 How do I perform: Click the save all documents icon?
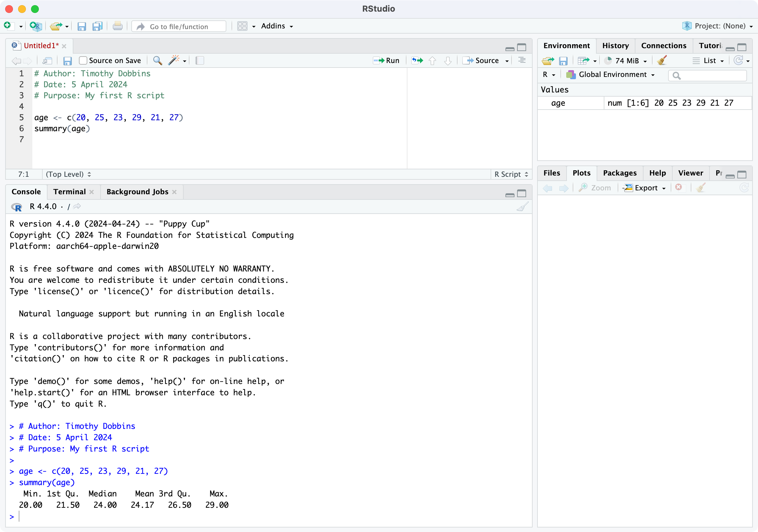pyautogui.click(x=97, y=26)
